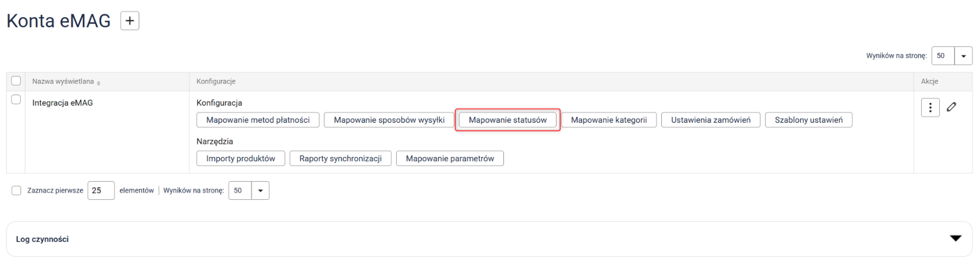Select the Integracja eMAG row checkbox

[x=16, y=99]
